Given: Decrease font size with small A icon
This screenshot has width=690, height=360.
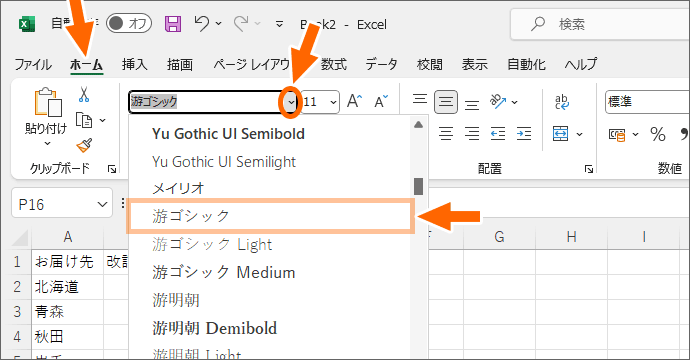Looking at the screenshot, I should [x=381, y=101].
